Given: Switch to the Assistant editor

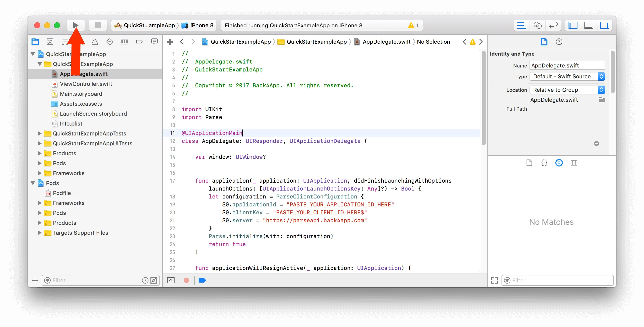Looking at the screenshot, I should point(537,25).
